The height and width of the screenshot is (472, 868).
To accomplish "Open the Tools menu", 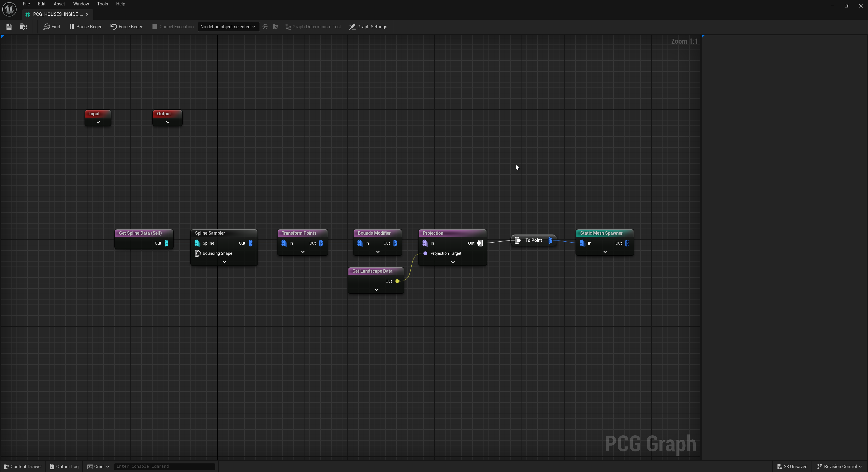I will point(102,4).
